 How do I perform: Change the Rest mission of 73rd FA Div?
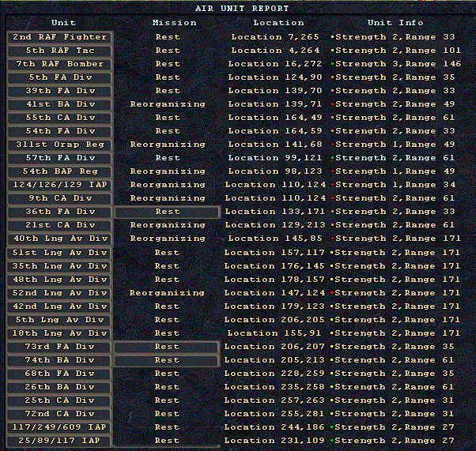pyautogui.click(x=167, y=347)
